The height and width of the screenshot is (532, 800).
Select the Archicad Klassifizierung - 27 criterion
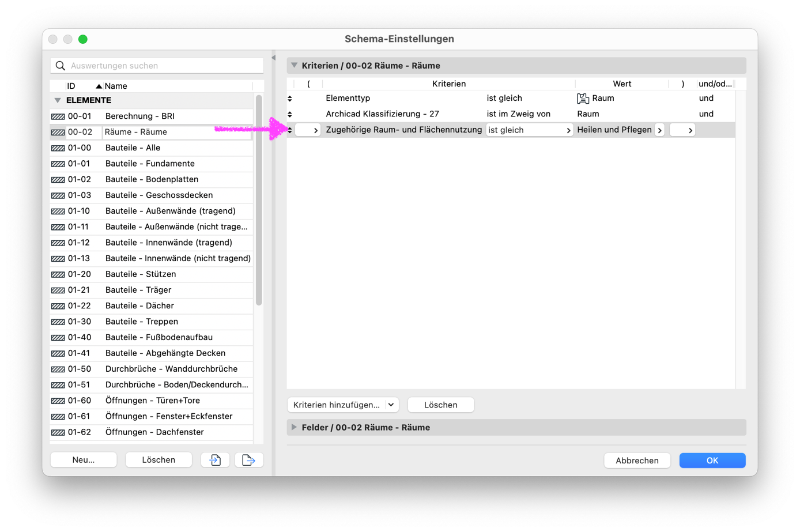pos(382,114)
